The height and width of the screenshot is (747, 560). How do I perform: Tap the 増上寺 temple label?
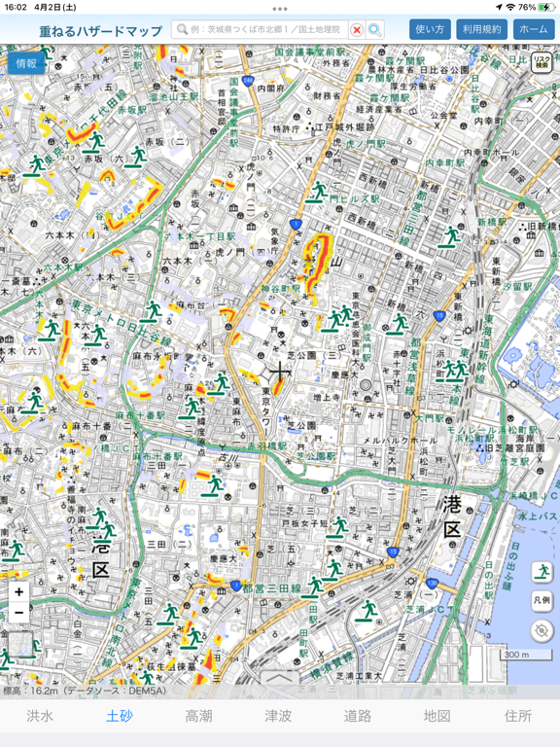(x=327, y=397)
